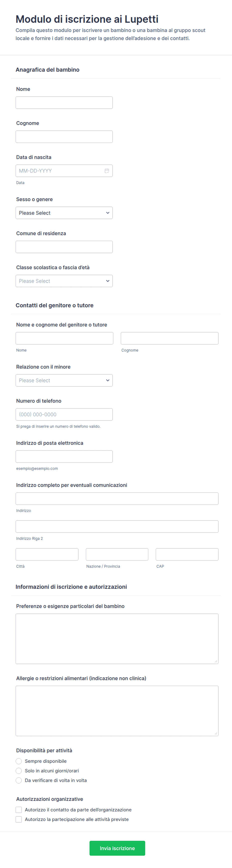Open the Relazione con il minore dropdown

(x=64, y=380)
